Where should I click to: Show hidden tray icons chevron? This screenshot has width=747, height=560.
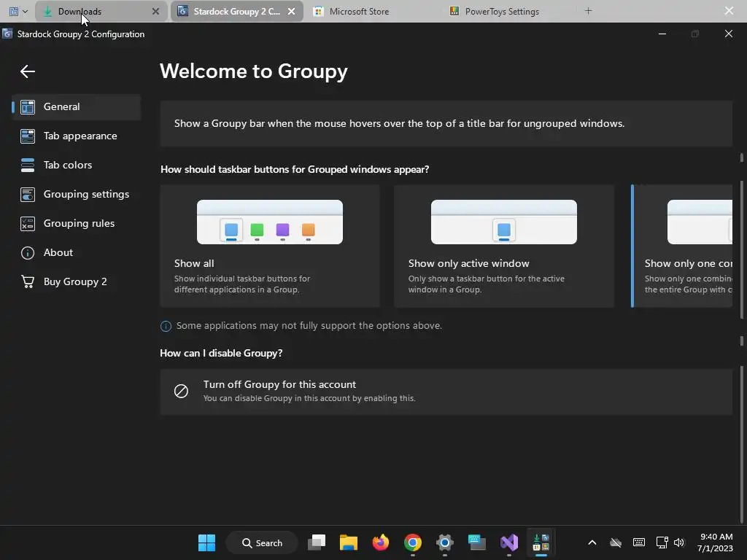coord(592,542)
